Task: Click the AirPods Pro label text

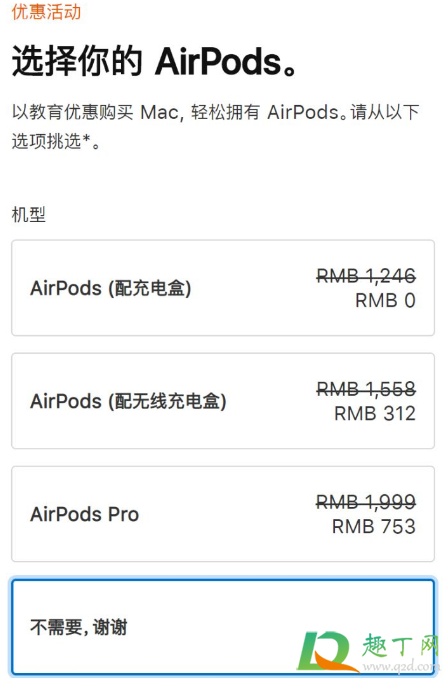Action: click(x=85, y=514)
